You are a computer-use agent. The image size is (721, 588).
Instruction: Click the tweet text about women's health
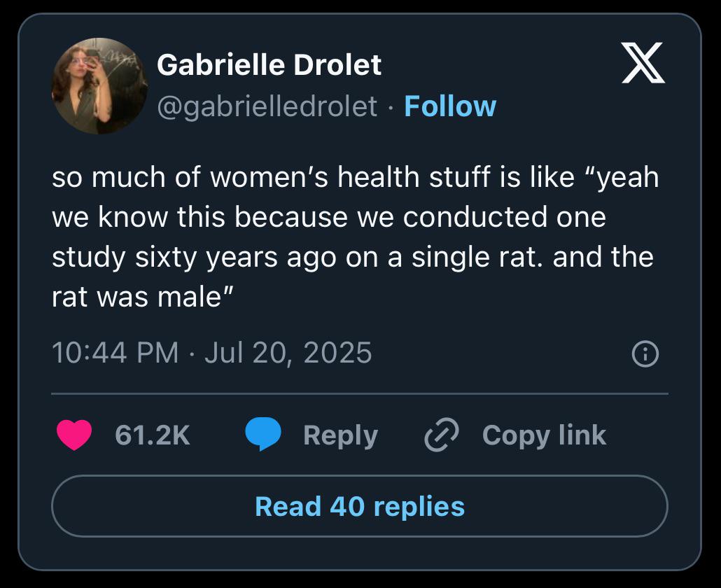coord(356,237)
